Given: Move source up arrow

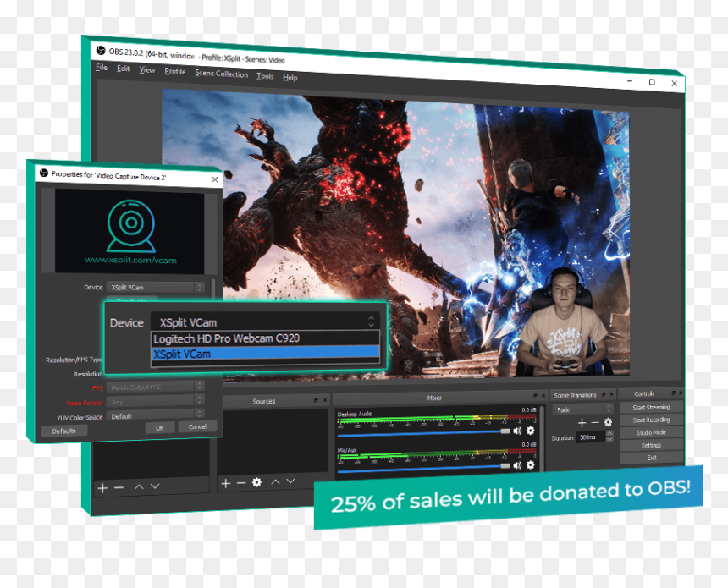Looking at the screenshot, I should [x=275, y=481].
